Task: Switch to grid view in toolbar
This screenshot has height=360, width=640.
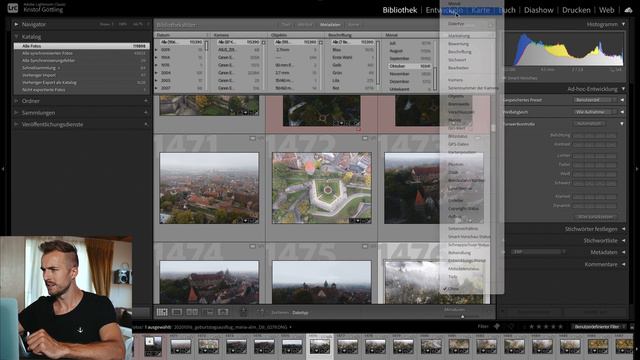Action: [x=162, y=312]
